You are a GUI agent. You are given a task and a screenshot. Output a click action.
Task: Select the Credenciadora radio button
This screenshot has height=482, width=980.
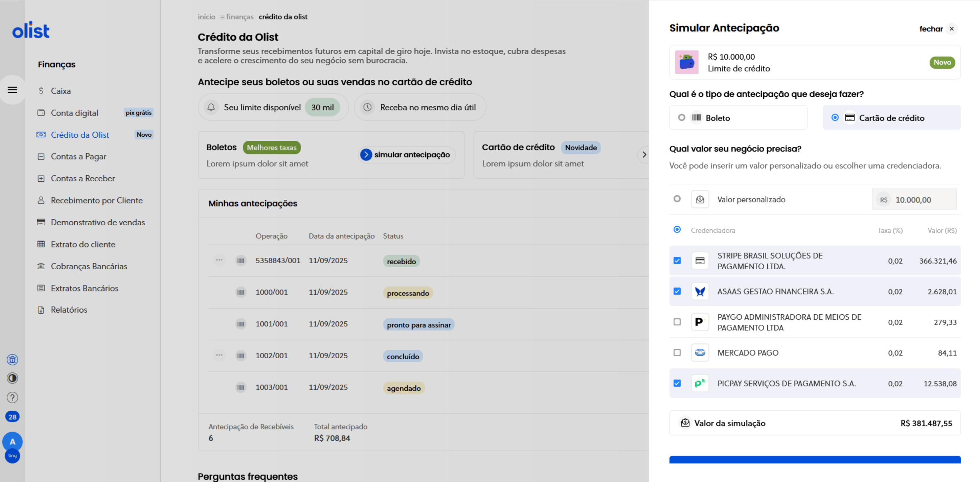(677, 230)
